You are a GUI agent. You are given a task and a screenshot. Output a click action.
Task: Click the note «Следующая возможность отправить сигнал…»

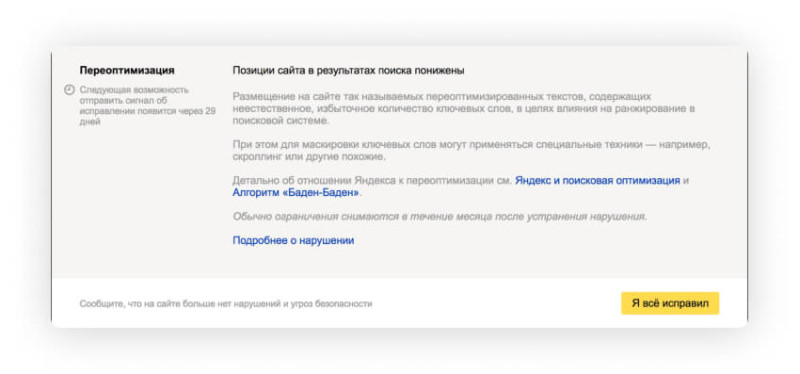click(147, 106)
